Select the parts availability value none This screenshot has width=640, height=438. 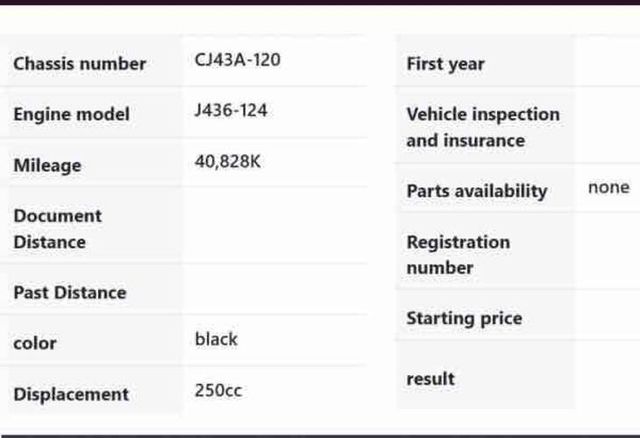[x=608, y=187]
